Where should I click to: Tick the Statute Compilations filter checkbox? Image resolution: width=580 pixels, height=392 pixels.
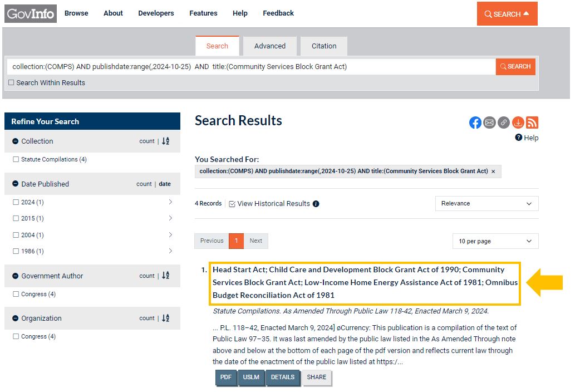[16, 160]
